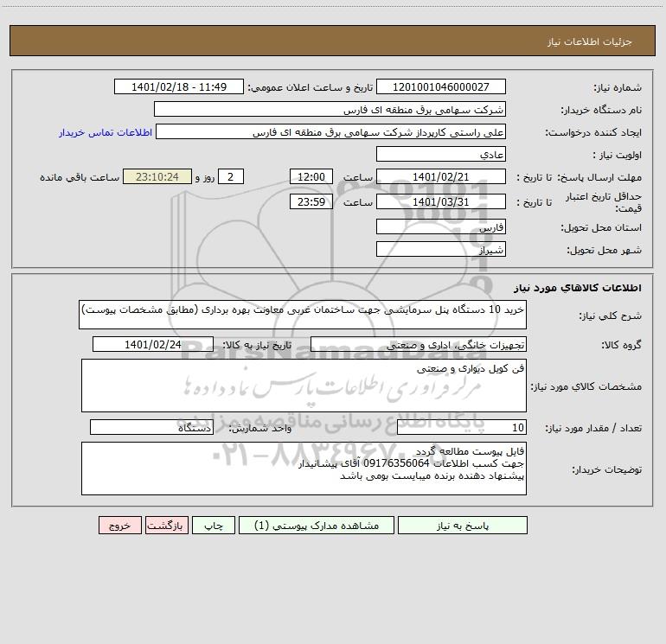666x644 pixels.
Task: Click the label حداقل تاریخ اعتبار قیمت
Action: 604,202
